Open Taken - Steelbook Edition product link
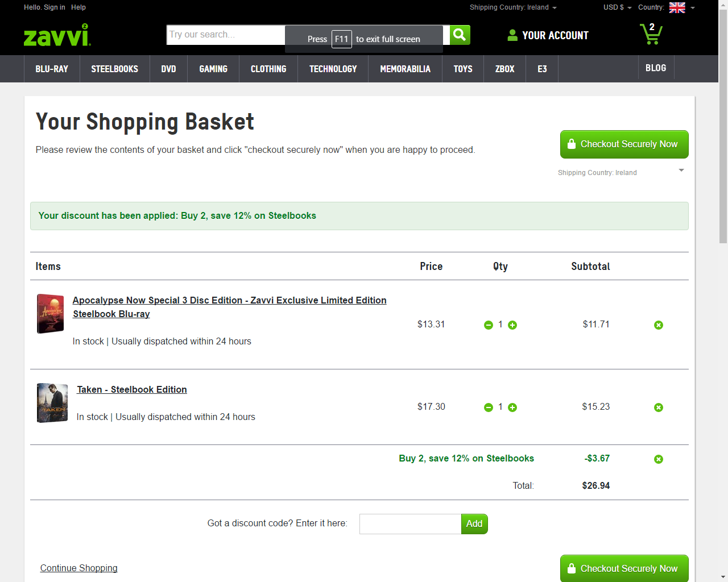The image size is (728, 582). coord(132,389)
